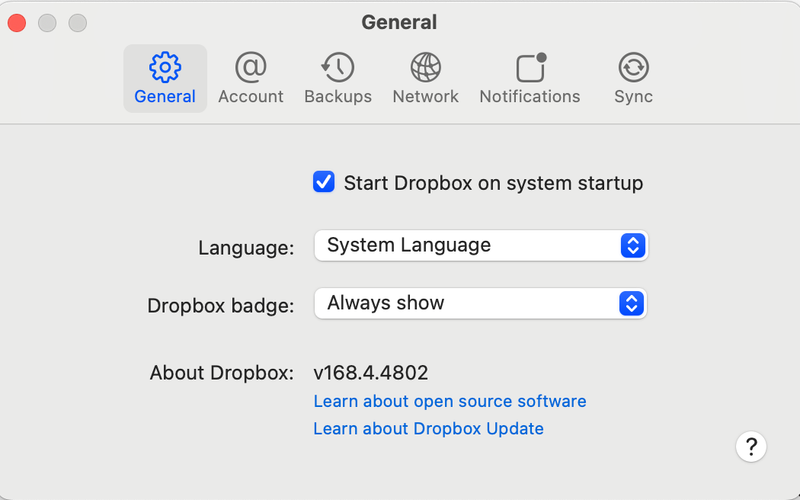The image size is (800, 500).
Task: Uncheck Start Dropbox on system startup
Action: pos(323,182)
